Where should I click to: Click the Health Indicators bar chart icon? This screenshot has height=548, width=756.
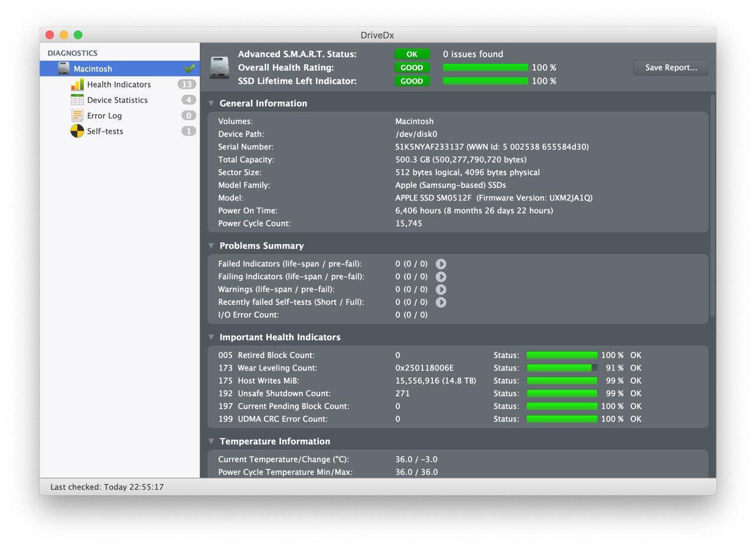77,85
